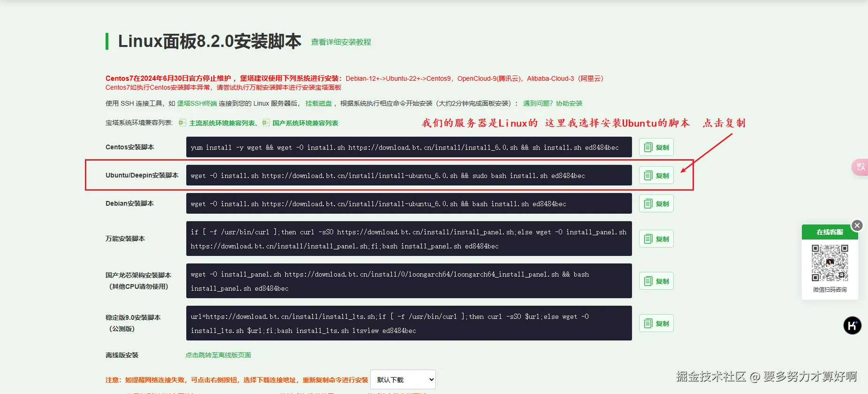The width and height of the screenshot is (868, 394).
Task: Open the 挂载磁盘 link
Action: tap(319, 103)
